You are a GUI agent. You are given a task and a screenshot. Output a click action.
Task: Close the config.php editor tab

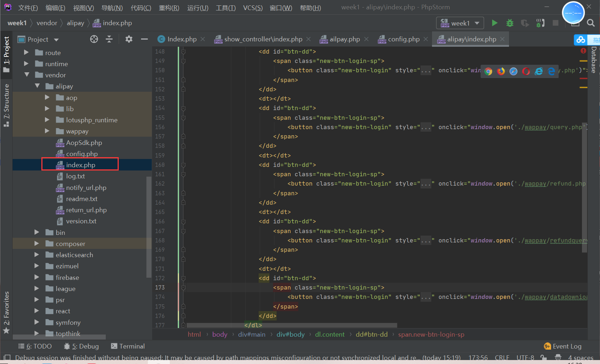click(426, 39)
